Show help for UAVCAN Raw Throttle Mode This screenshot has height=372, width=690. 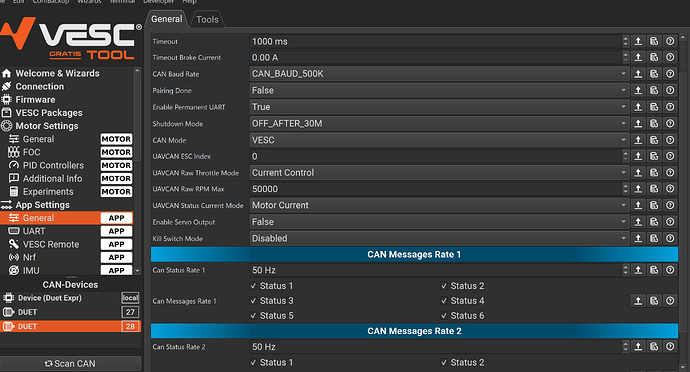tap(670, 173)
